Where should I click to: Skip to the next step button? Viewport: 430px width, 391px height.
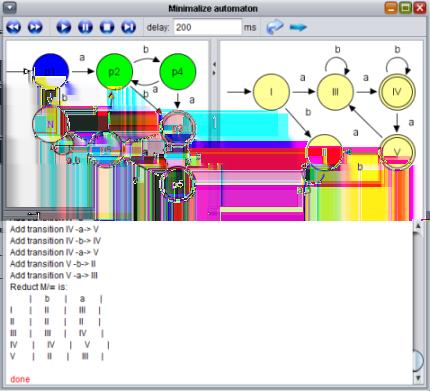[129, 27]
